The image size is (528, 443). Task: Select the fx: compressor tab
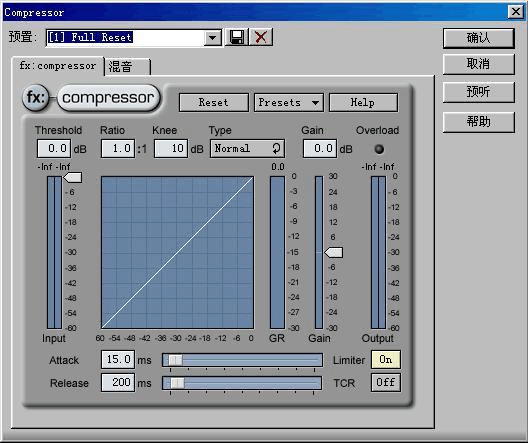(58, 66)
